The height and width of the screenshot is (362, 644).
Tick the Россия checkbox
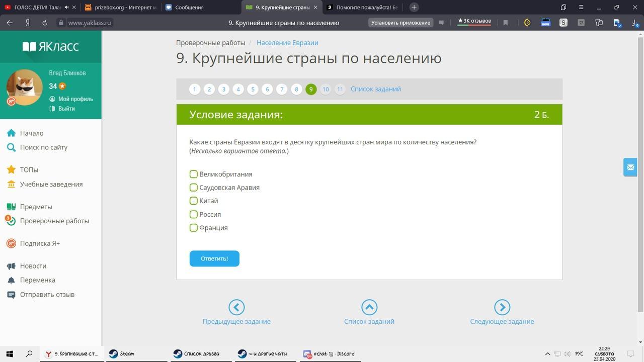coord(193,214)
